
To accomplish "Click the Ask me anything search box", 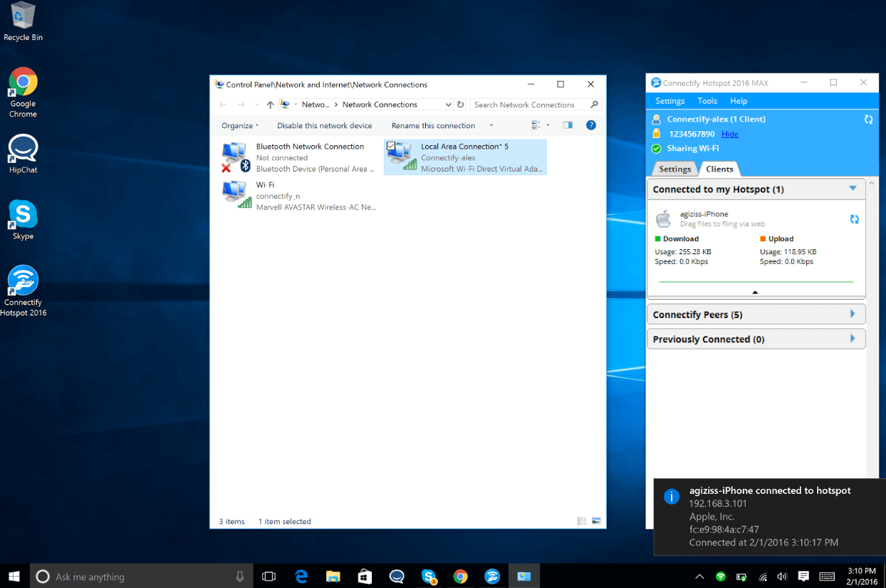I will tap(141, 577).
